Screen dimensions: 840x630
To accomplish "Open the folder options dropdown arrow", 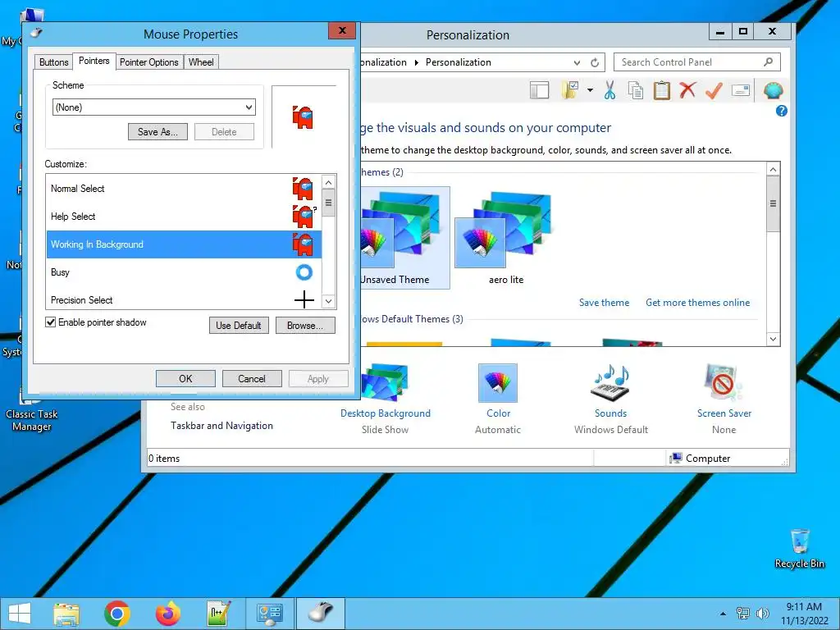I will pyautogui.click(x=590, y=90).
